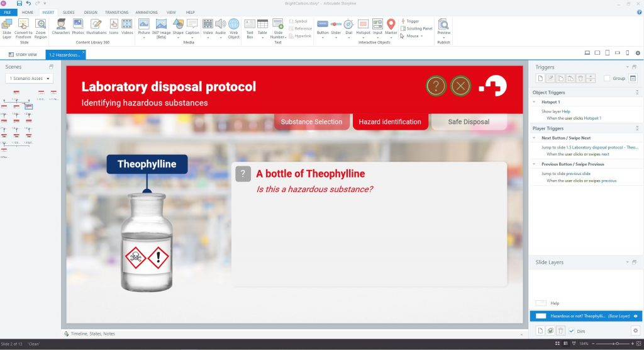
Task: Open the Illustrations library
Action: tap(96, 26)
